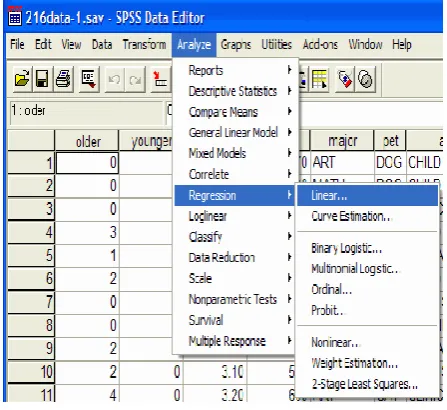Open the File menu
The image size is (447, 410).
[17, 44]
